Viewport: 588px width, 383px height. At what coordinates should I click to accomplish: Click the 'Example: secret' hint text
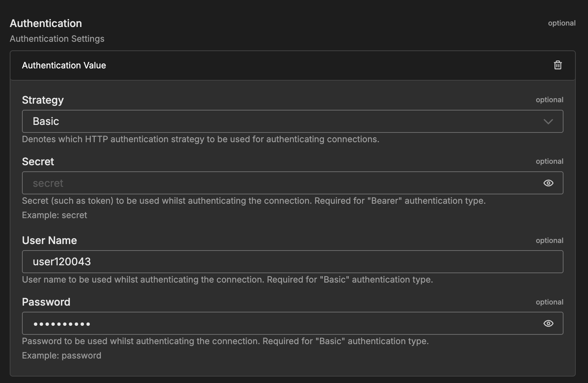coord(54,215)
